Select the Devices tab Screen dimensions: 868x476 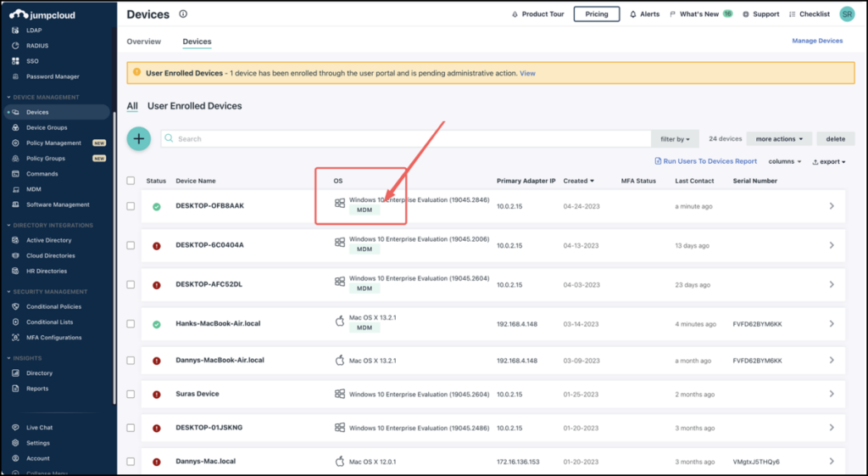pos(197,42)
